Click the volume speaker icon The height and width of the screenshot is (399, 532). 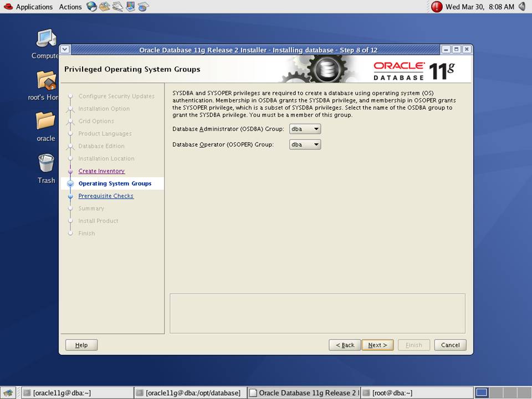(x=523, y=7)
